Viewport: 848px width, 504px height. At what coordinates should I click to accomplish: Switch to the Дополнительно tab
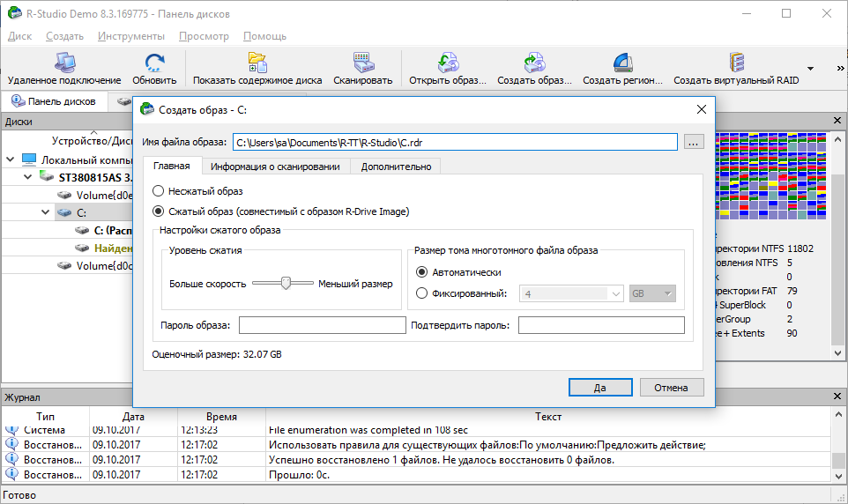coord(396,167)
